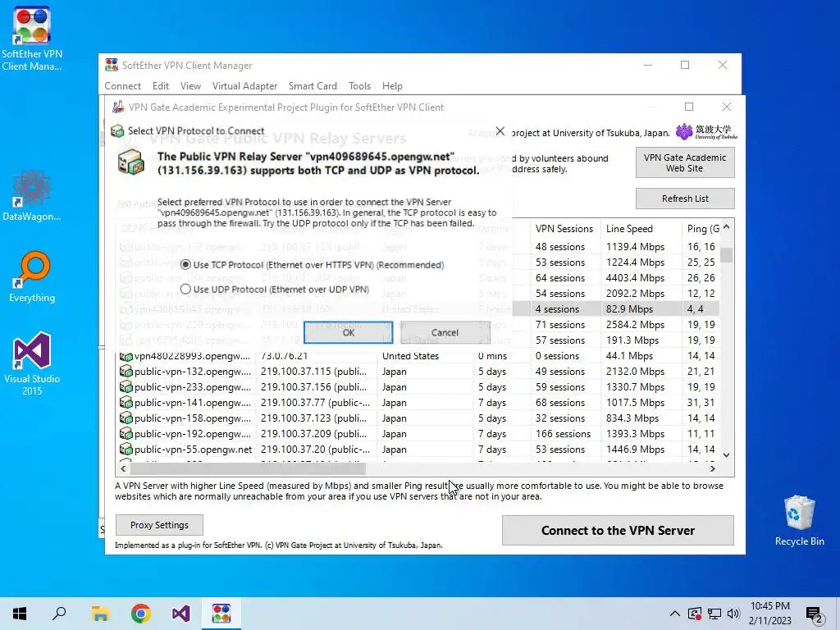Maximize the VPN Gate plugin window

689,107
